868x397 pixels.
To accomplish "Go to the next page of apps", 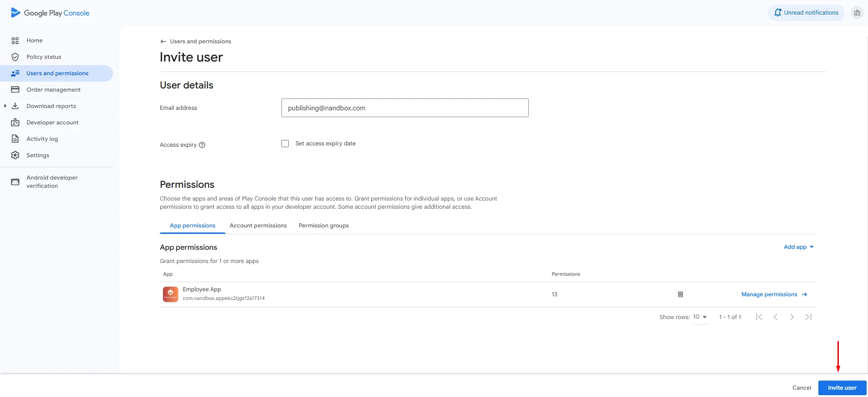I will [792, 317].
